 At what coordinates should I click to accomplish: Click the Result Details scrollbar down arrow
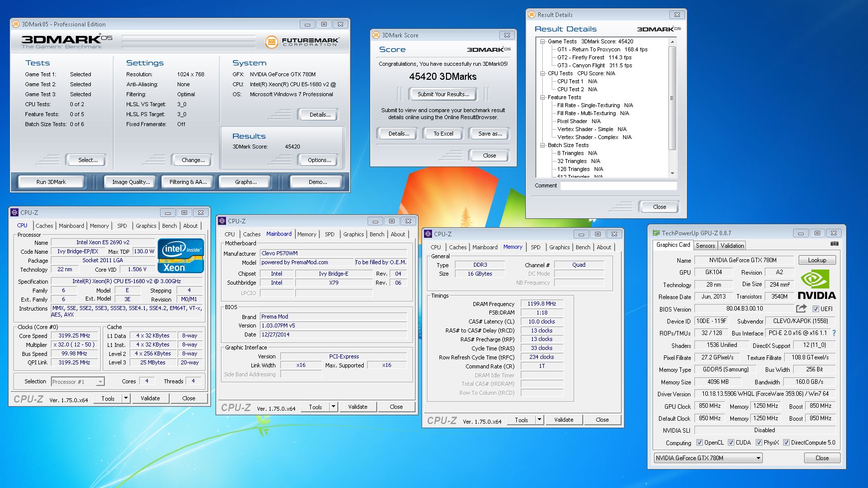click(672, 173)
